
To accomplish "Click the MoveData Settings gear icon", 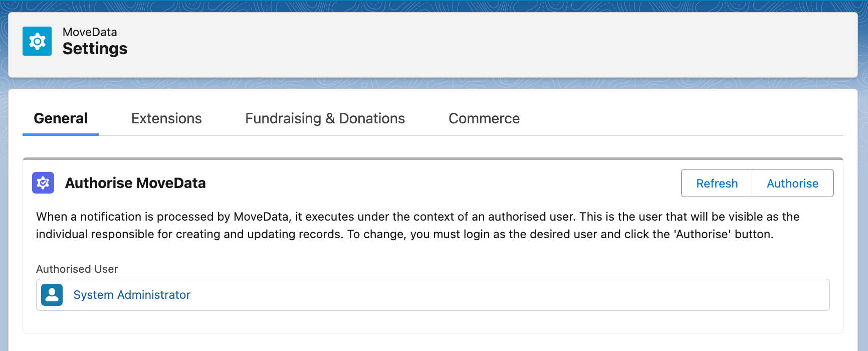I will click(x=37, y=41).
